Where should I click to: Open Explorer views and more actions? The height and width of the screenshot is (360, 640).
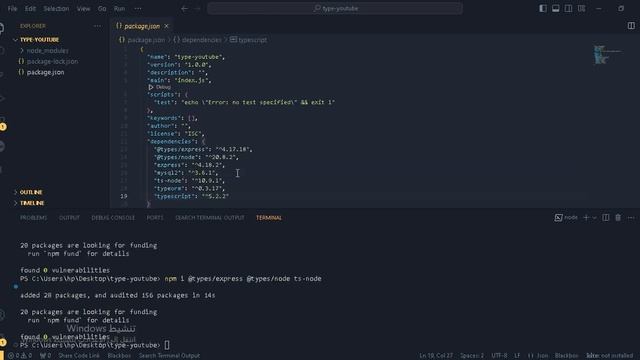click(97, 26)
